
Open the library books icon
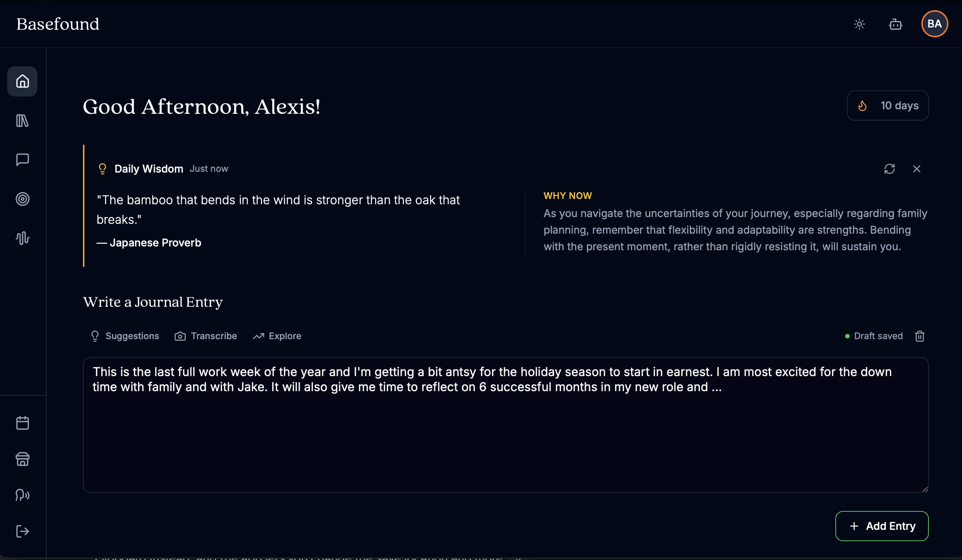pos(23,121)
